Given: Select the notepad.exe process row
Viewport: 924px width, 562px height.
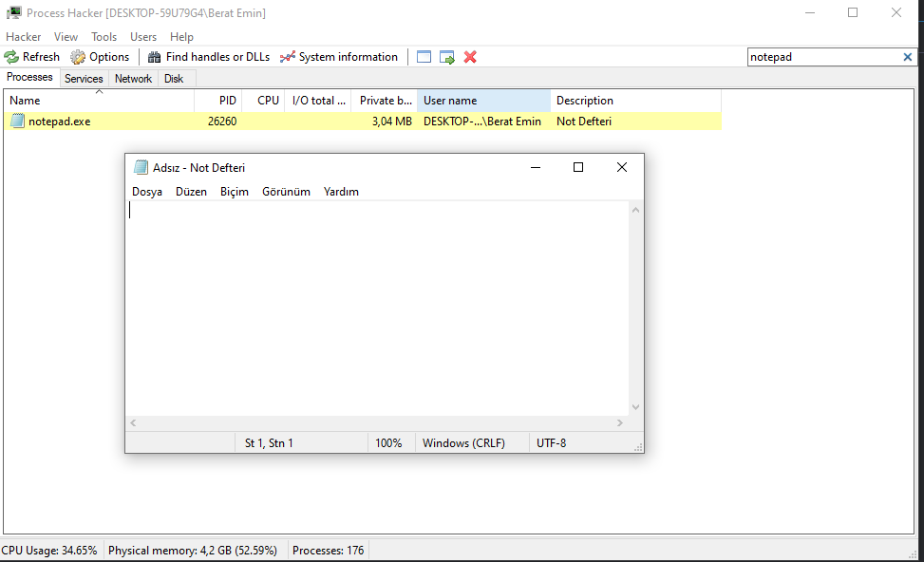Looking at the screenshot, I should point(363,122).
